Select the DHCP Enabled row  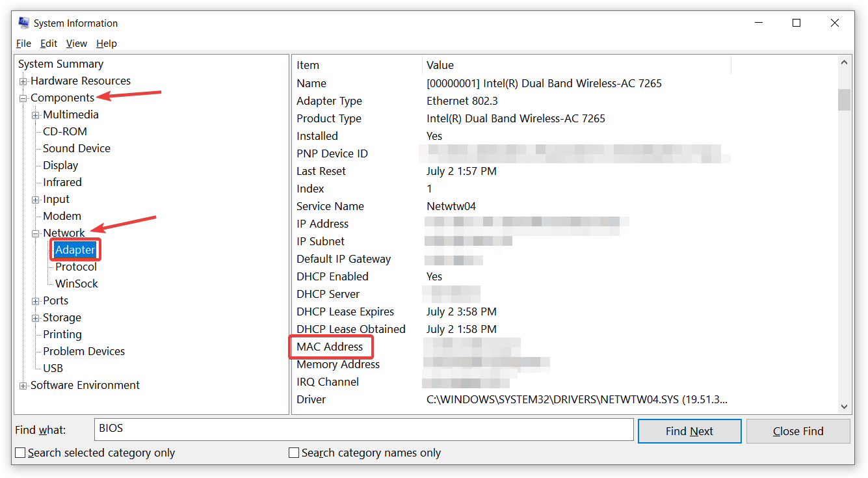564,276
